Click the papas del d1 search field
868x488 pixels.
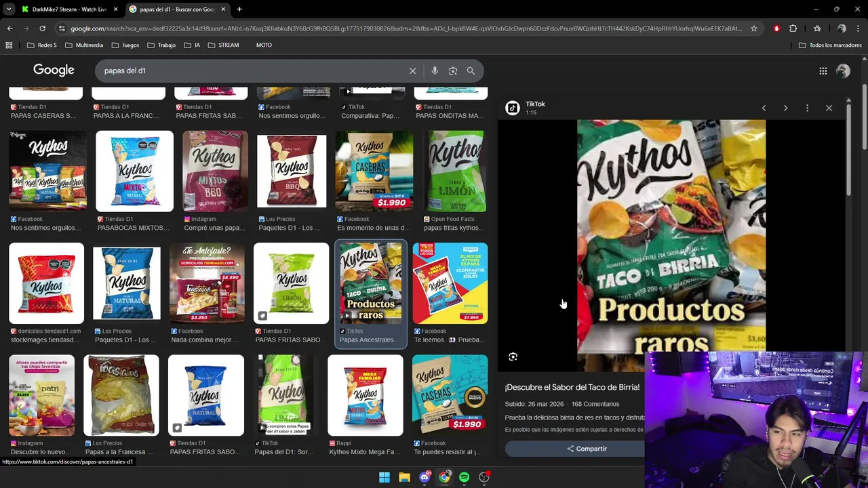[x=251, y=70]
